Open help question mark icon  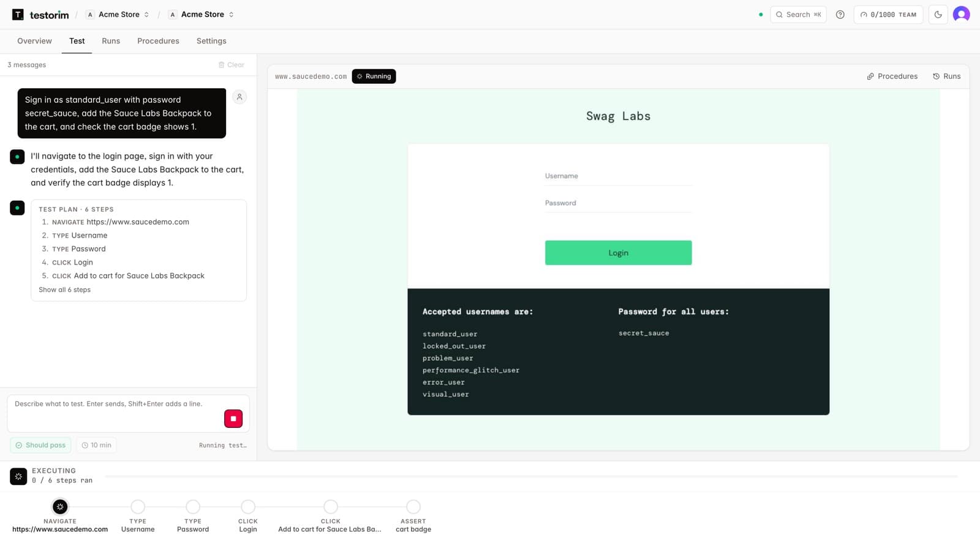[840, 15]
